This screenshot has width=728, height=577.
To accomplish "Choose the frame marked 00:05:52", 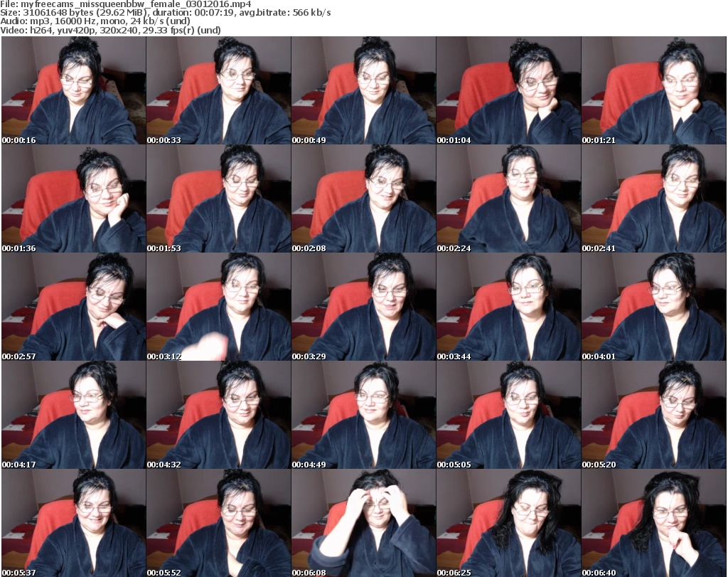I will click(x=219, y=523).
